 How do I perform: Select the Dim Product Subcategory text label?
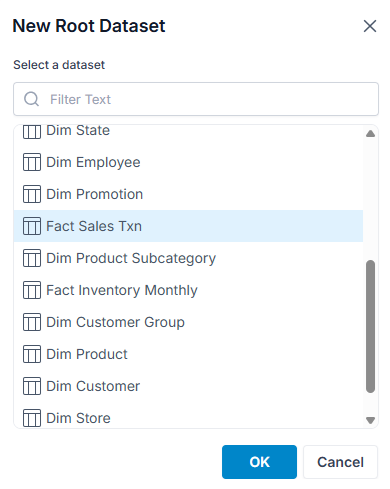pos(131,259)
